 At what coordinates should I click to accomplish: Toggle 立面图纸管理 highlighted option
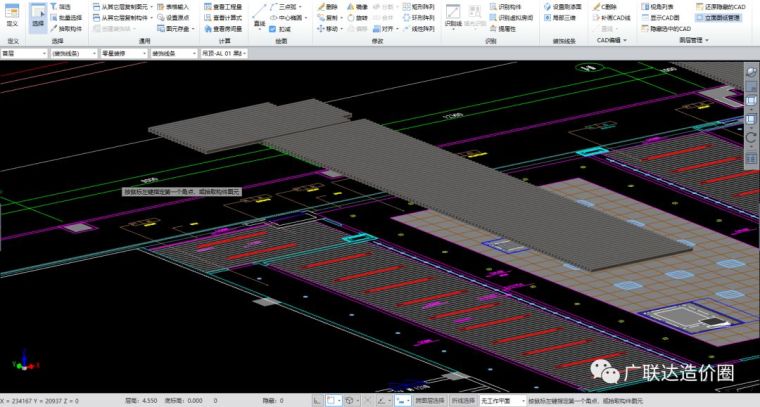tap(722, 18)
